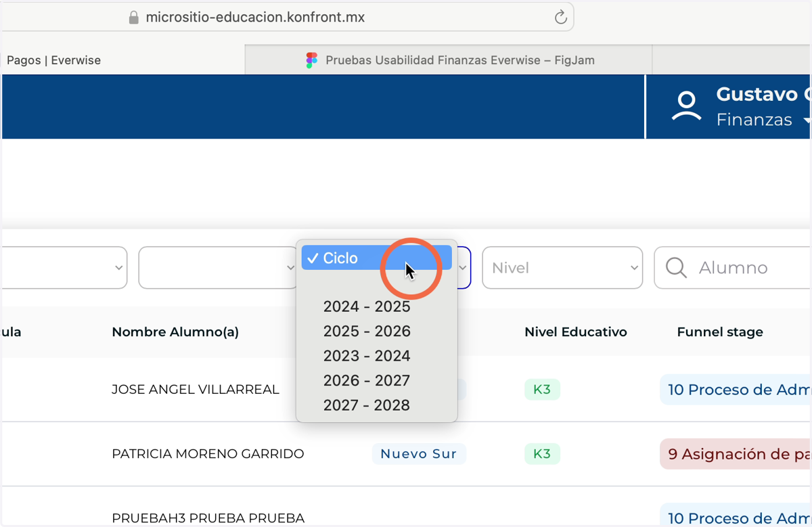This screenshot has width=812, height=527.
Task: Click the Nivel Educativo column header
Action: pyautogui.click(x=576, y=332)
